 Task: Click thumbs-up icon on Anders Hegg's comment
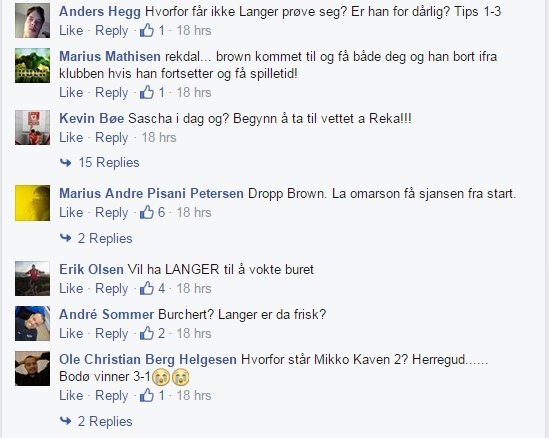[147, 30]
